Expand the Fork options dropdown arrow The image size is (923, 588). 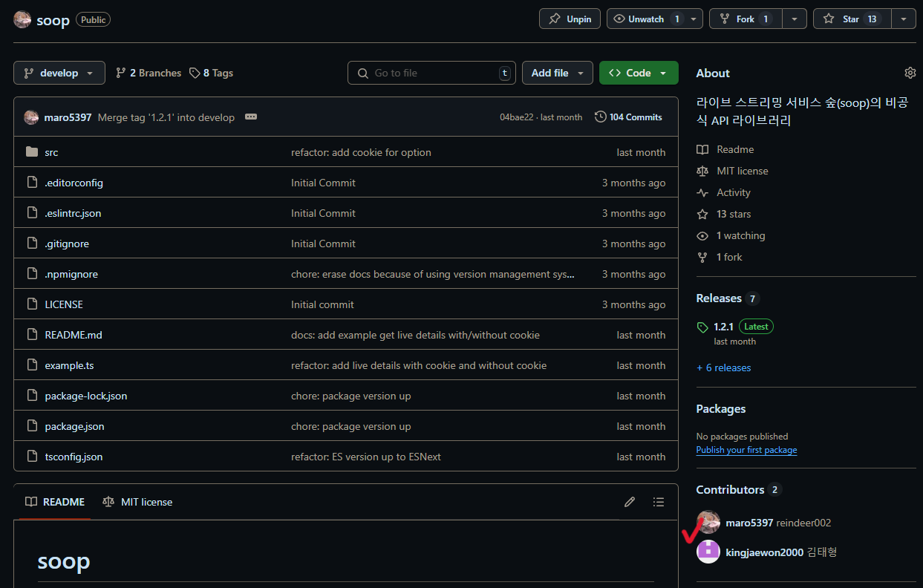coord(795,19)
